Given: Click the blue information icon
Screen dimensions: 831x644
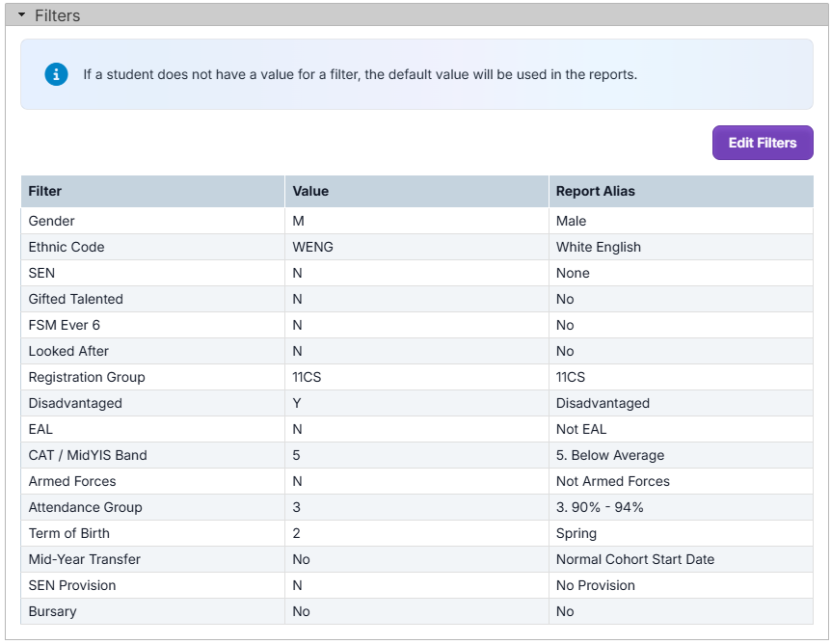Looking at the screenshot, I should 57,74.
